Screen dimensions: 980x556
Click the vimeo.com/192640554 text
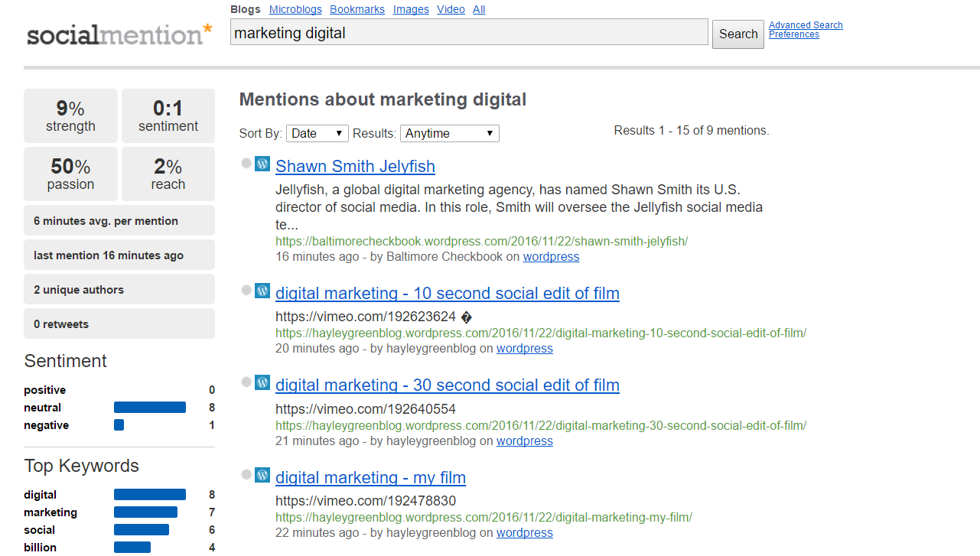pos(366,409)
